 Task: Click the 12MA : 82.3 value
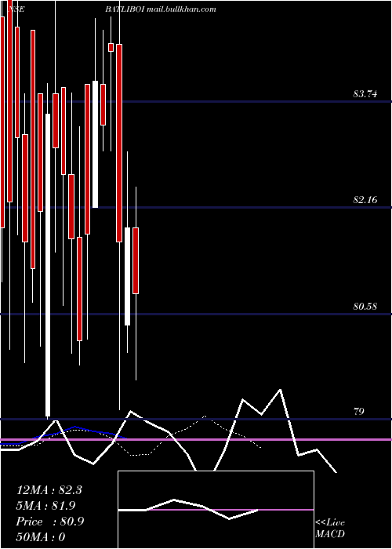49,490
